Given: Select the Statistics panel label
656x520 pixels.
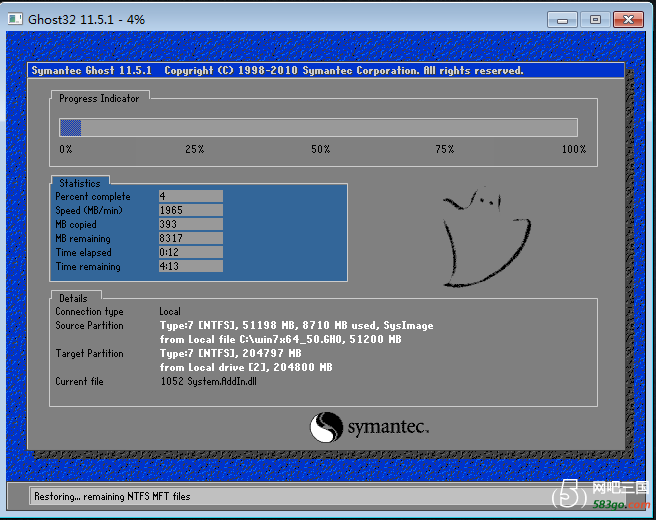Looking at the screenshot, I should coord(80,183).
